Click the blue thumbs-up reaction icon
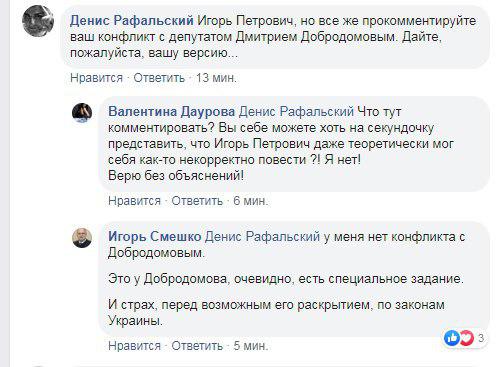Viewport: 504px width, 367px height. [452, 338]
